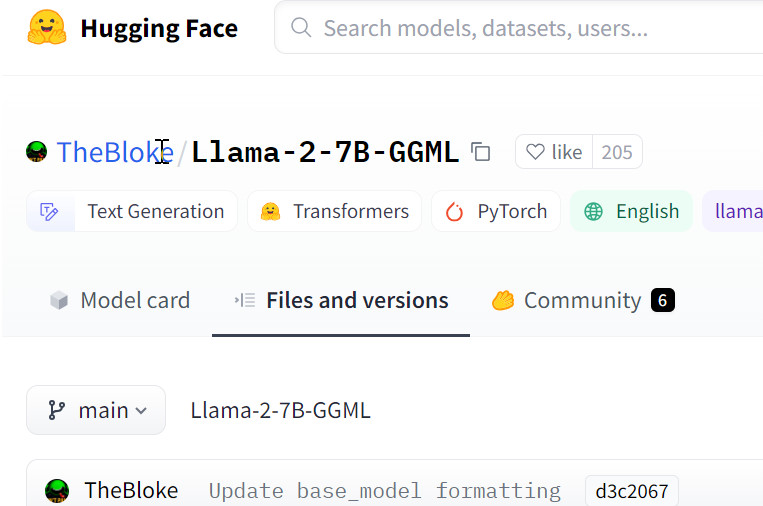763x506 pixels.
Task: Click the English globe icon
Action: pos(593,211)
